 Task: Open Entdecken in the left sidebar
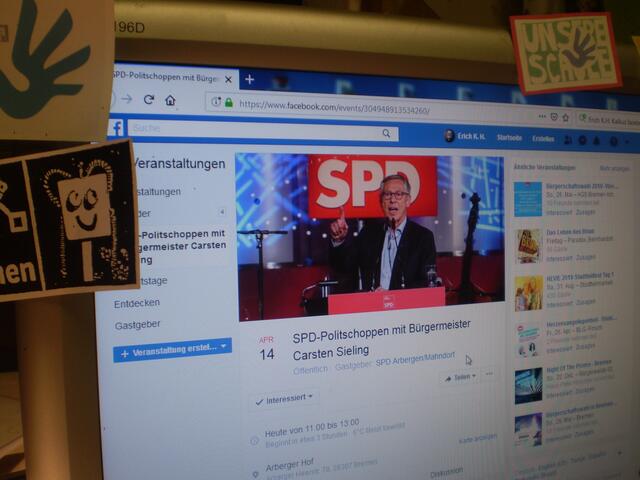tap(137, 303)
